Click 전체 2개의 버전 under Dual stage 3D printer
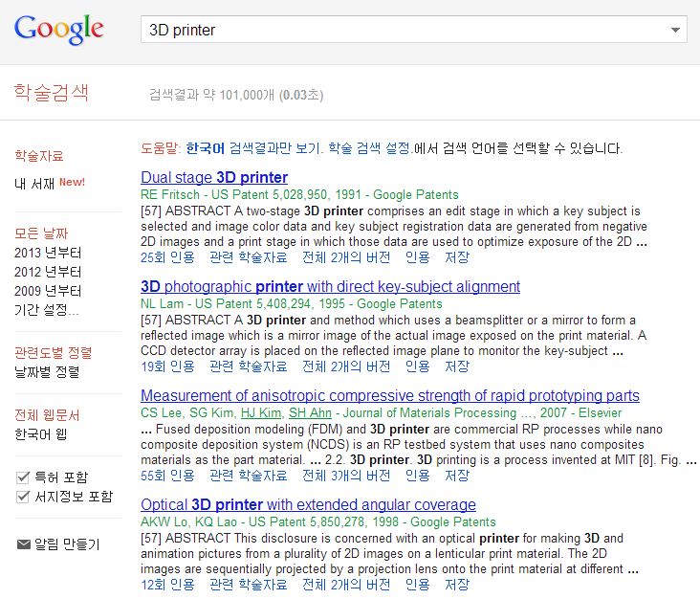Image resolution: width=700 pixels, height=599 pixels. point(346,257)
